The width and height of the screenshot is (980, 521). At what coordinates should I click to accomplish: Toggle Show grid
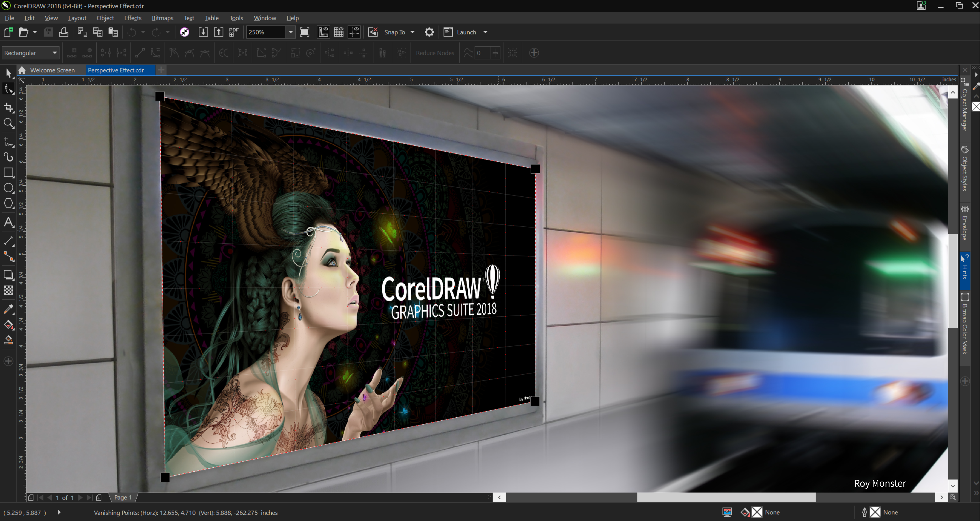[338, 32]
